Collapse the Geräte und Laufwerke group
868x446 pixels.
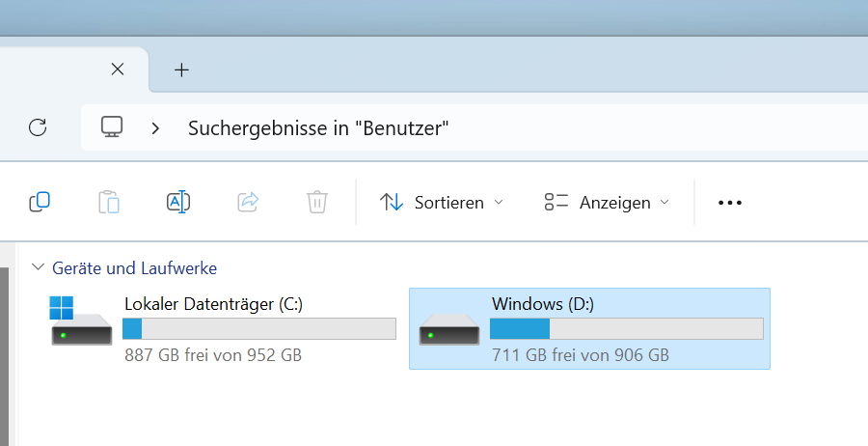point(38,267)
